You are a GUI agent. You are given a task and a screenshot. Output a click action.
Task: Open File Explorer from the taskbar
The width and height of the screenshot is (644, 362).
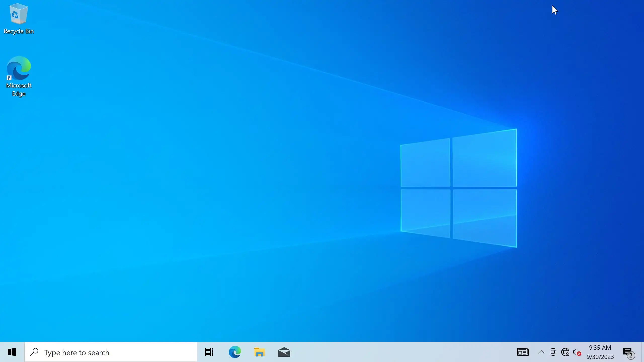click(x=259, y=352)
